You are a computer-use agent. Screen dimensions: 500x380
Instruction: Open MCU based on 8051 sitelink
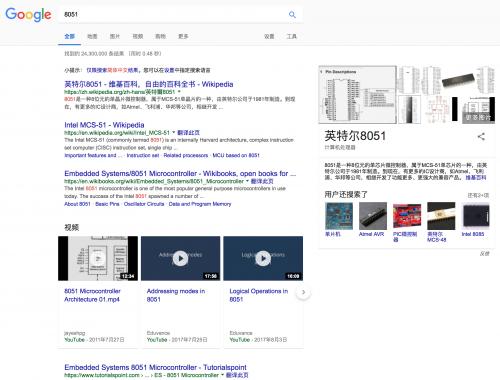click(236, 155)
